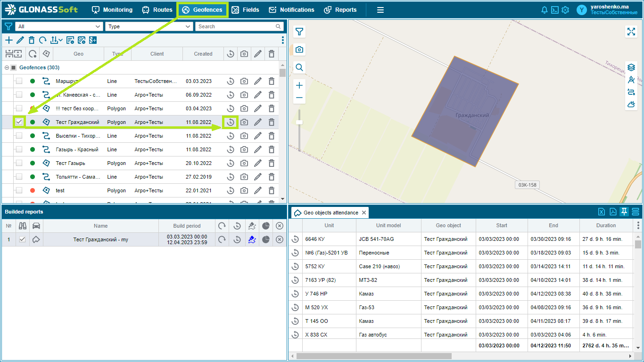Uncheck the Тест Гражданский geofence checkbox

point(19,122)
